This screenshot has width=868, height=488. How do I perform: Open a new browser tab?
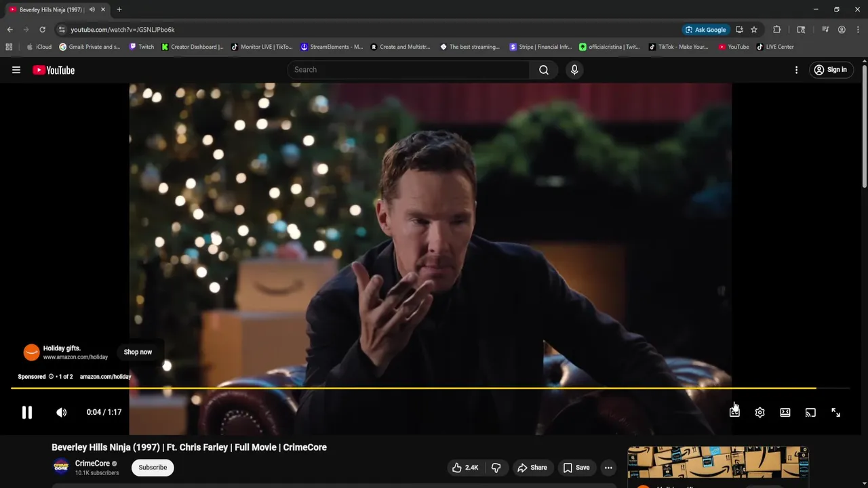point(119,9)
